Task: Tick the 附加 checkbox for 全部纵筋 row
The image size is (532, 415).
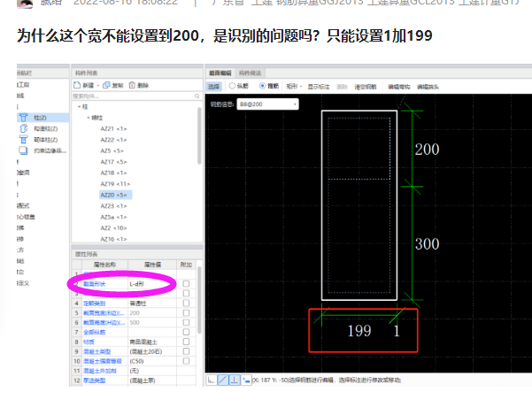Action: (186, 332)
